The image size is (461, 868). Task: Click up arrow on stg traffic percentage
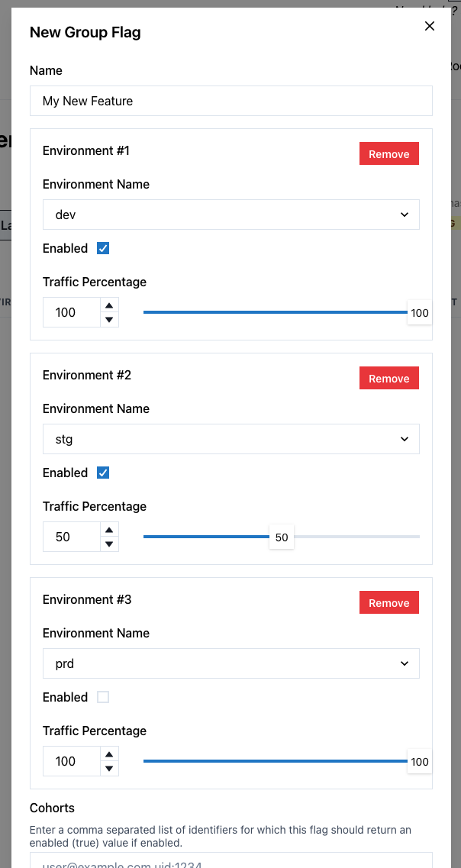[110, 530]
